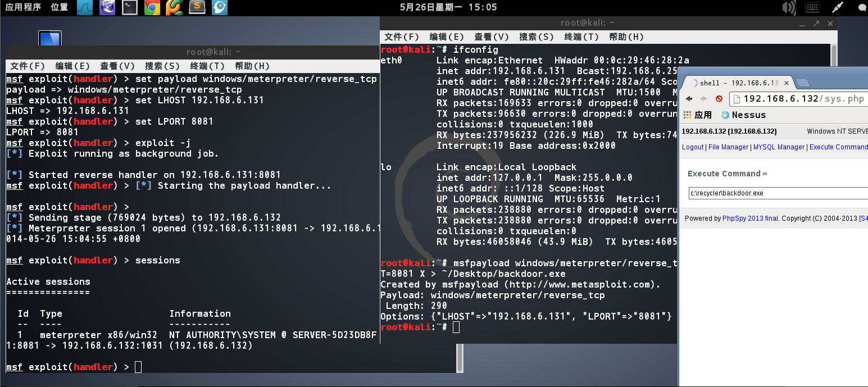
Task: Open Help menu in left terminal
Action: tap(253, 66)
